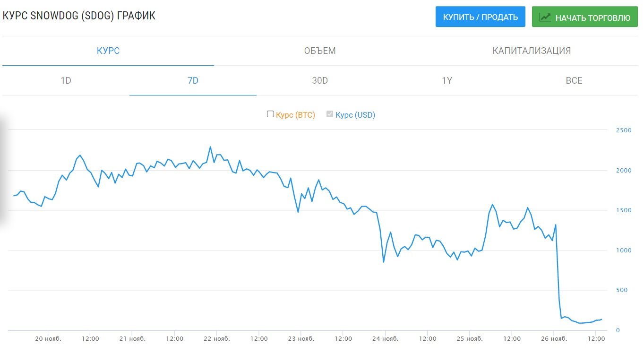Click the orange Курс (BTC) legend text
This screenshot has height=354, width=644.
[x=295, y=115]
